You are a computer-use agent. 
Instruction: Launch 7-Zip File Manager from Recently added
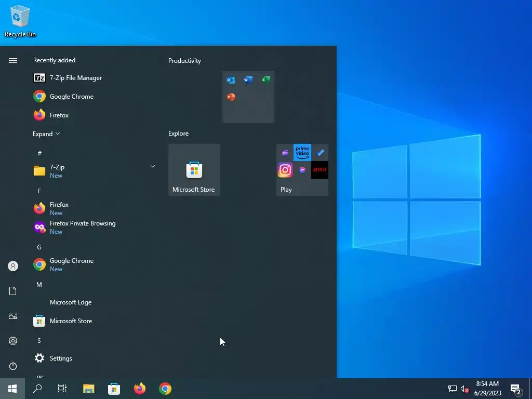94,78
